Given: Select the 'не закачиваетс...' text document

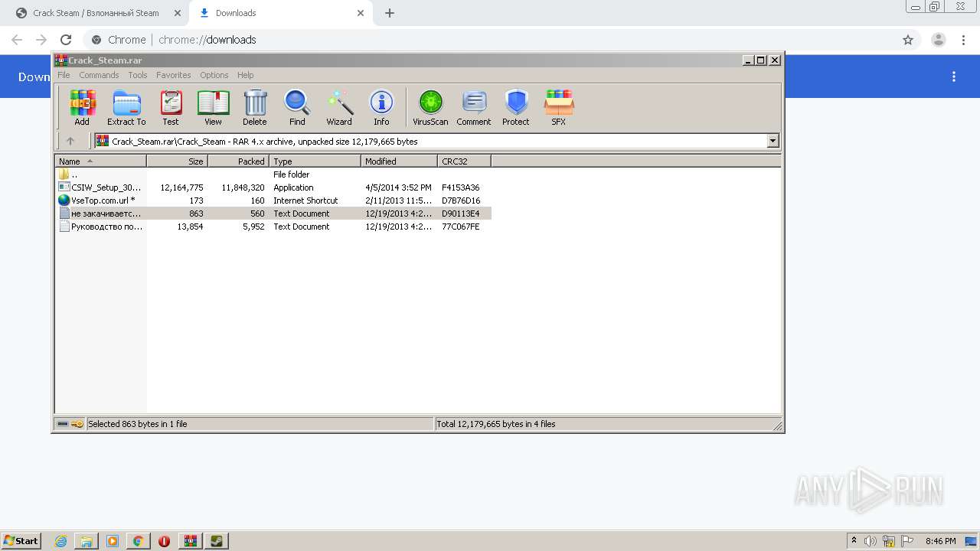Looking at the screenshot, I should [273, 214].
